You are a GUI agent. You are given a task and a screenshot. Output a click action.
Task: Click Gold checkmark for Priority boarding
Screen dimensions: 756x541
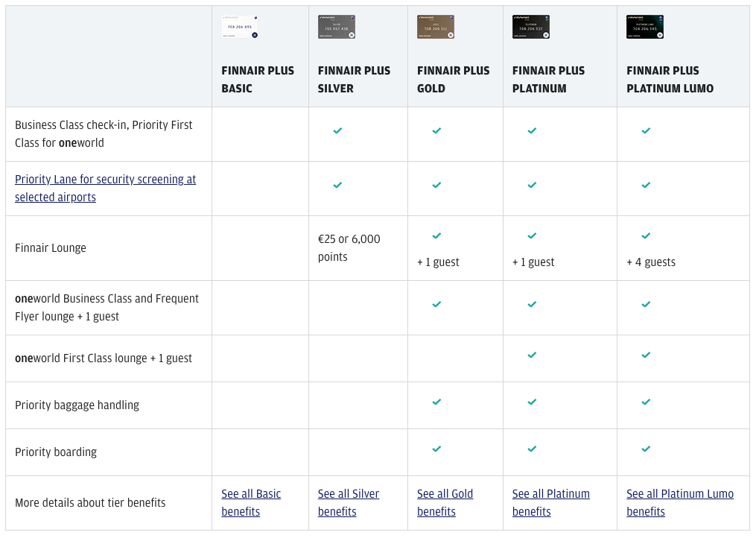436,449
